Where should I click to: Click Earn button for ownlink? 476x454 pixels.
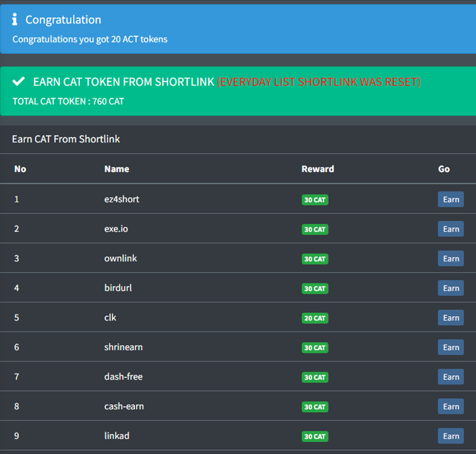451,258
